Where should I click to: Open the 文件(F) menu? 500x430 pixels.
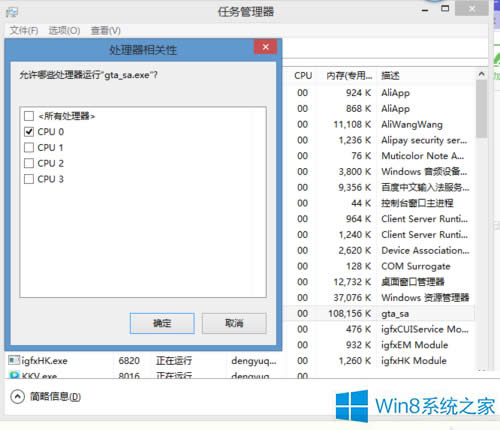tap(24, 31)
